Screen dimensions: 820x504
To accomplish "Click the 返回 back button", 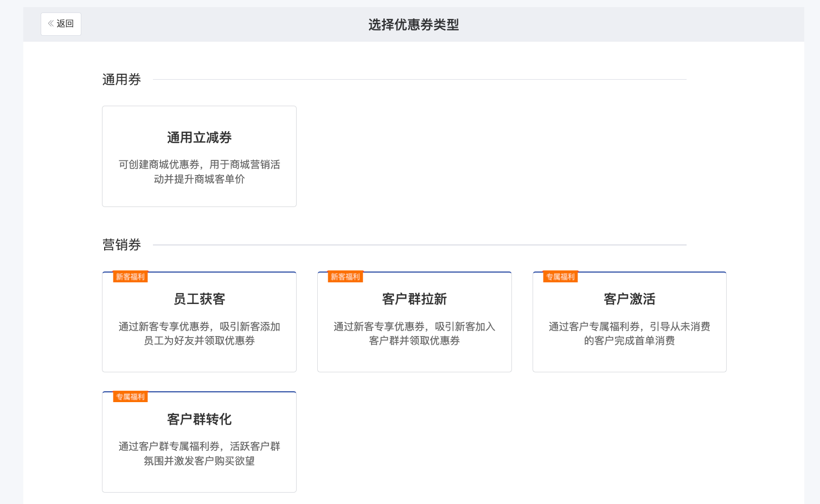I will point(61,24).
